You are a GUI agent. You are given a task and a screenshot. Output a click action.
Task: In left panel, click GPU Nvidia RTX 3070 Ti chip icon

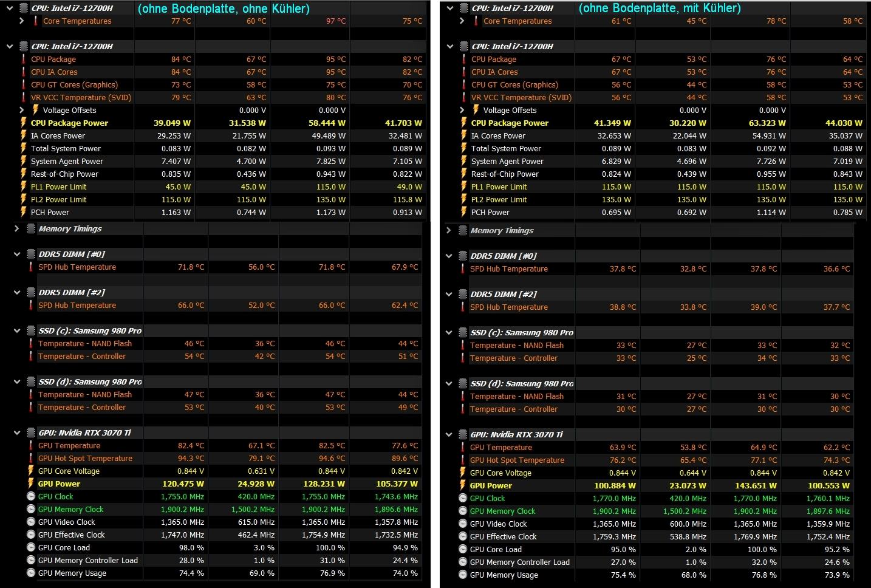click(x=32, y=433)
